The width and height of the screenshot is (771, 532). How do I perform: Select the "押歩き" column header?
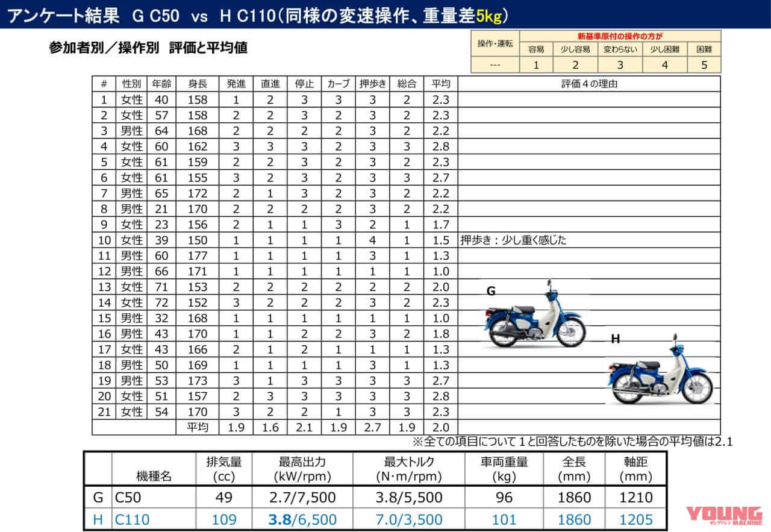tap(373, 84)
